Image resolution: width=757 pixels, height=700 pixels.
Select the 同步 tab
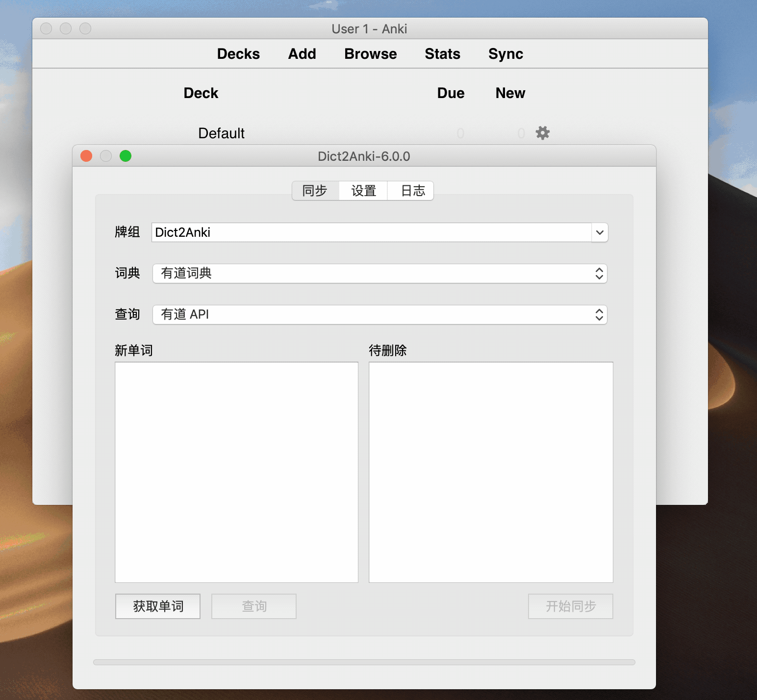tap(315, 191)
